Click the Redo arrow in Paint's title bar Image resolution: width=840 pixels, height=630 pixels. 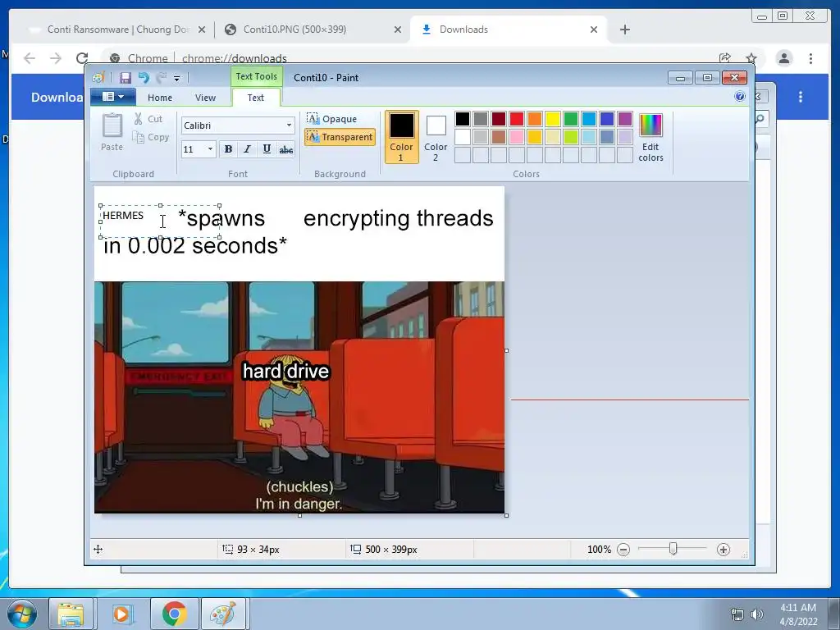(162, 78)
